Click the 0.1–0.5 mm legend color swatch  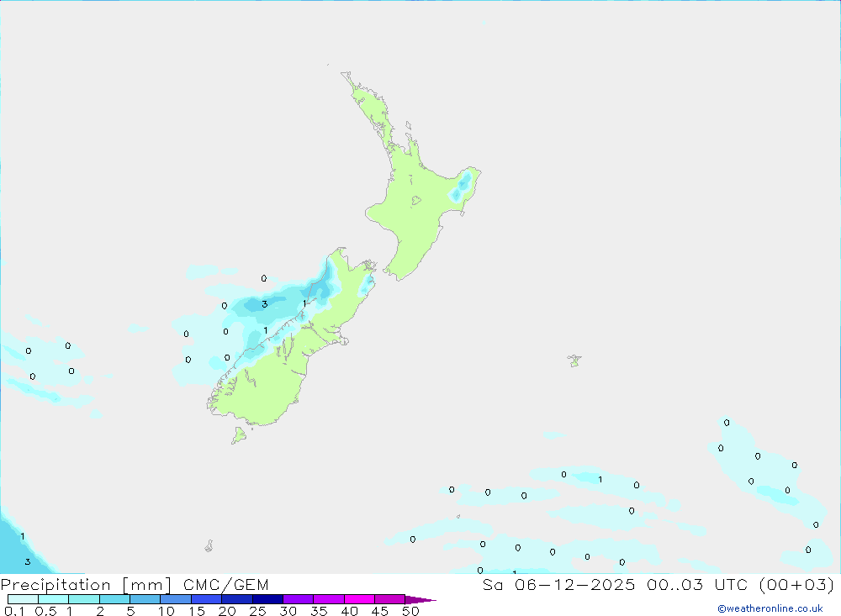click(x=23, y=599)
